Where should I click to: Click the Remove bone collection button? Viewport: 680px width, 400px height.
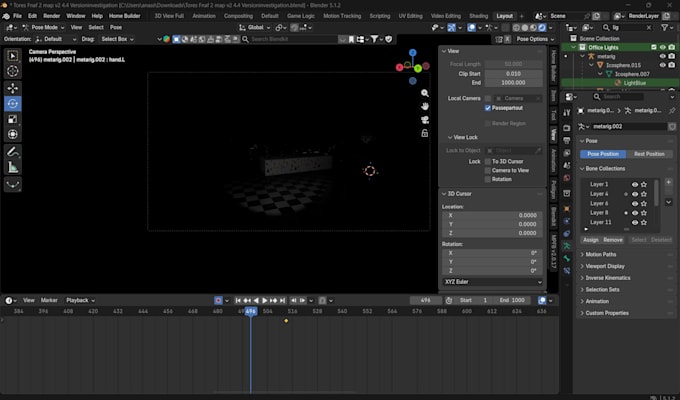[613, 240]
